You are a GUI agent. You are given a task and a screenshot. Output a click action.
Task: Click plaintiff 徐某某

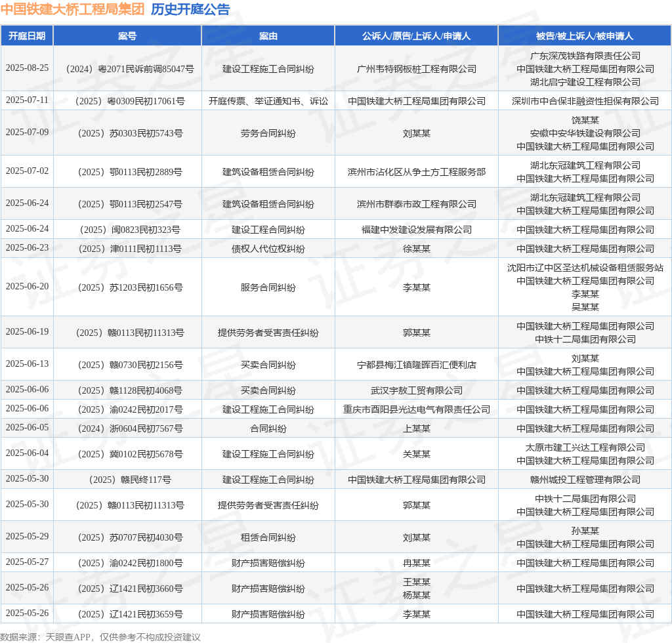417,249
